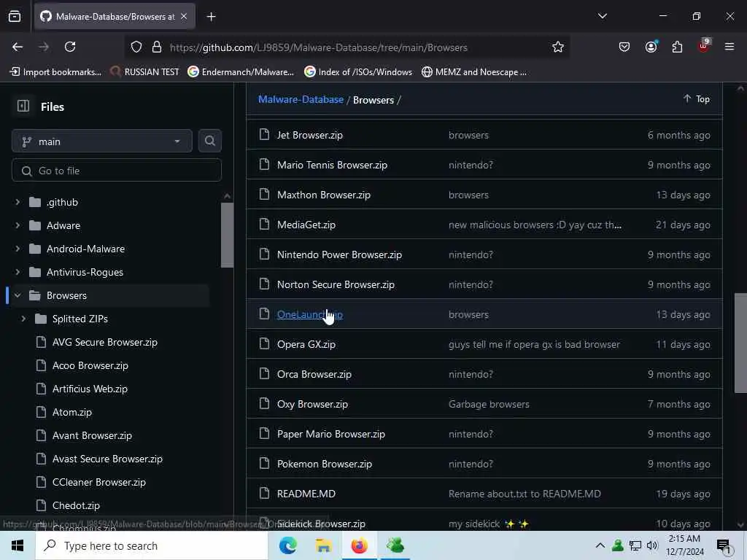747x560 pixels.
Task: Select Chedot.zip in file tree
Action: [76, 505]
